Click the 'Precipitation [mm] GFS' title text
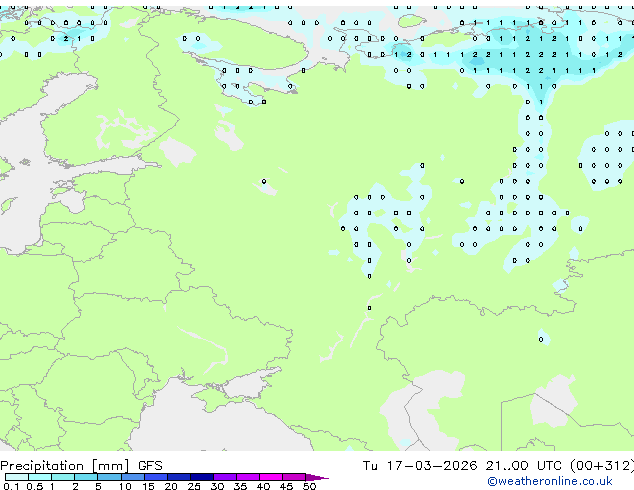Image resolution: width=634 pixels, height=490 pixels. coord(81,466)
